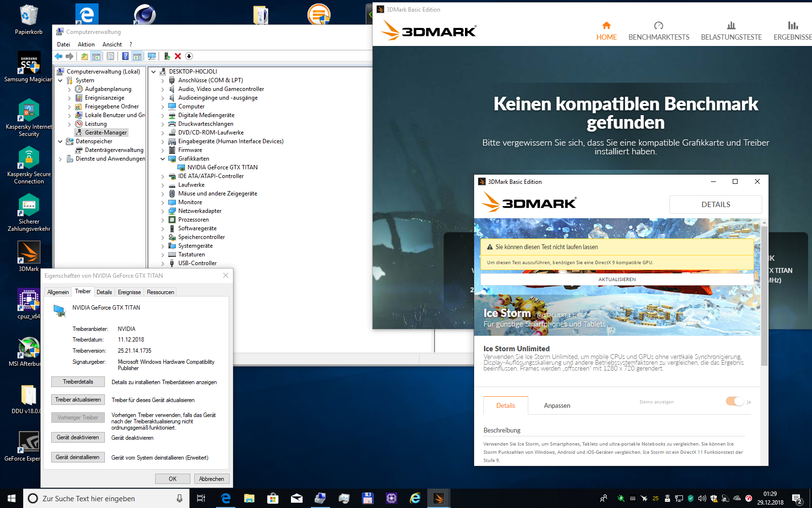Click the 3DMark HOME house icon

[606, 25]
